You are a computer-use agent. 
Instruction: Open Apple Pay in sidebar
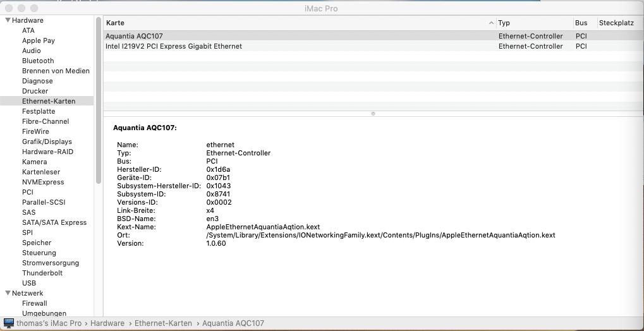tap(38, 40)
